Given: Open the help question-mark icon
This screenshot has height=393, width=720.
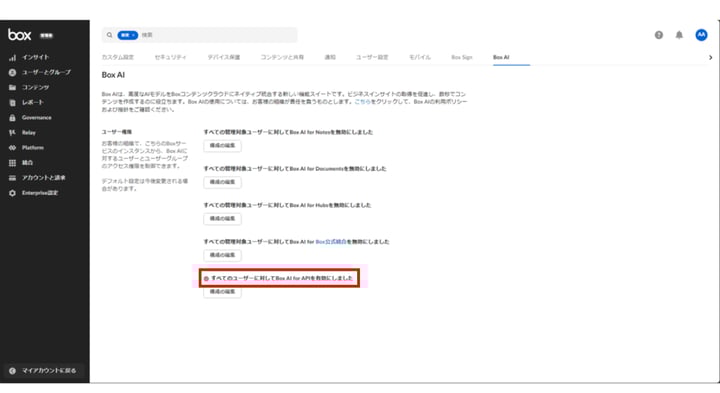Looking at the screenshot, I should (x=658, y=35).
